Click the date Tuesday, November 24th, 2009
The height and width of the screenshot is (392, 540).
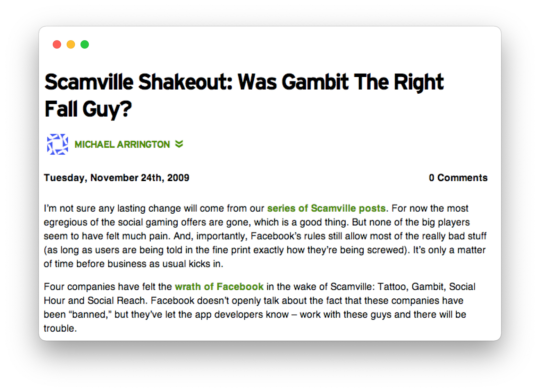coord(117,178)
